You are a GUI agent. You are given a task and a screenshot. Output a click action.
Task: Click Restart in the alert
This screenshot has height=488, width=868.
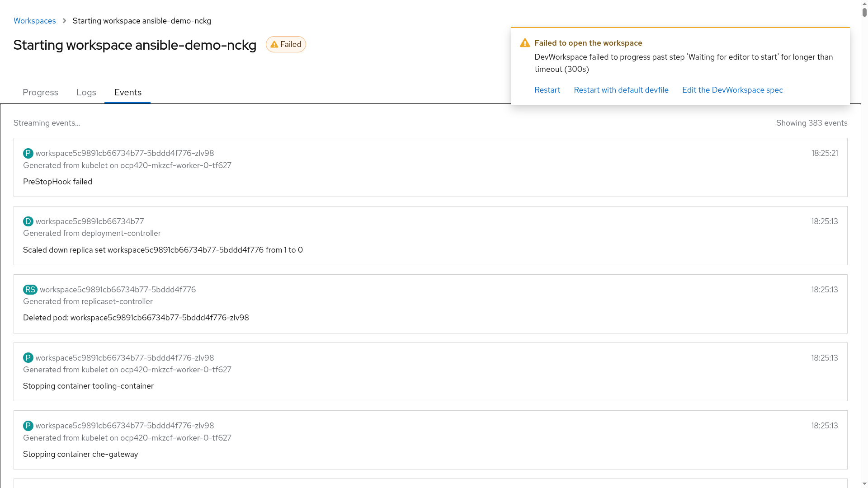point(547,90)
